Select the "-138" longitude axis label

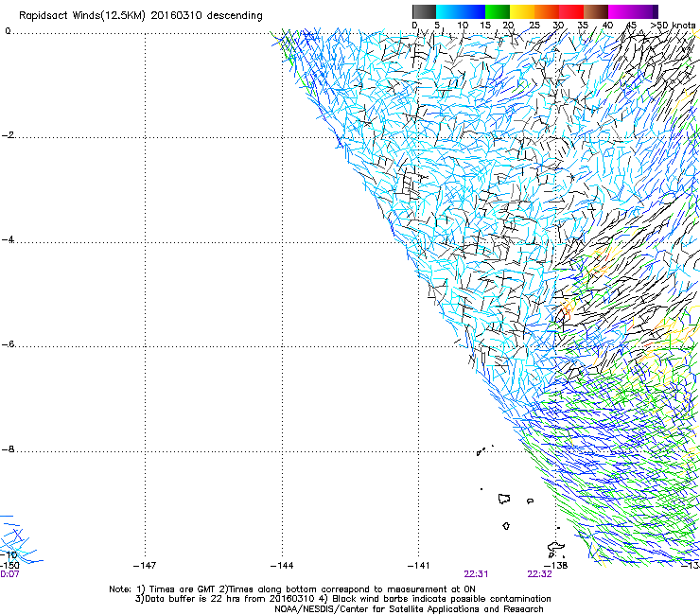coord(556,566)
